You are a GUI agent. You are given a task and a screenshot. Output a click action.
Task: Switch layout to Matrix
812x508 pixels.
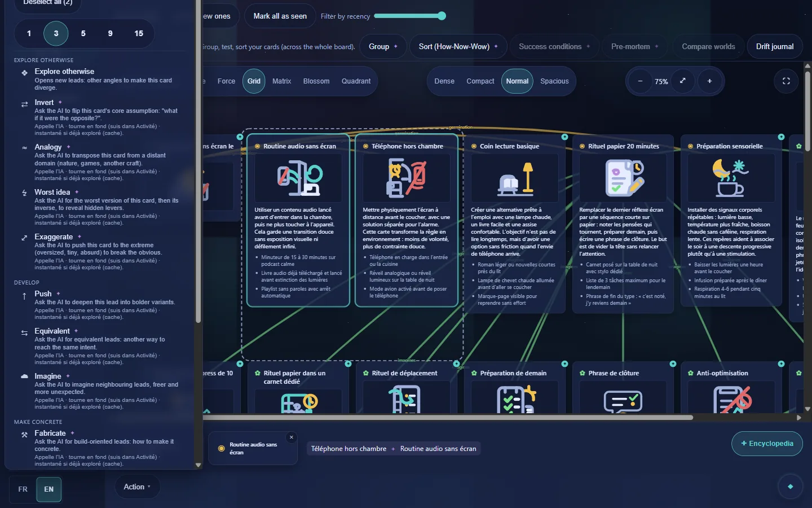(x=281, y=81)
